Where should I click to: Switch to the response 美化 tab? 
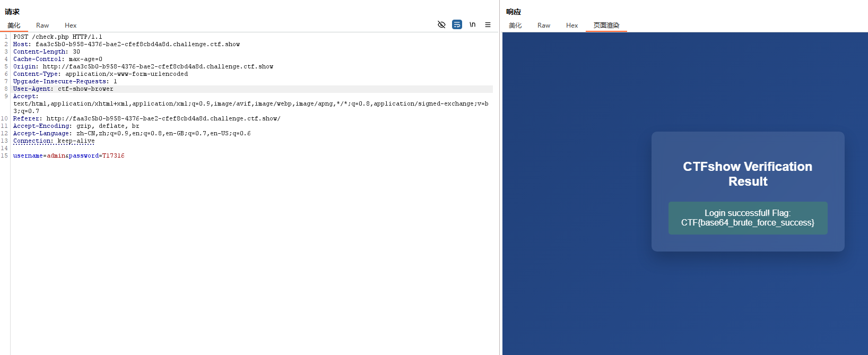tap(515, 25)
